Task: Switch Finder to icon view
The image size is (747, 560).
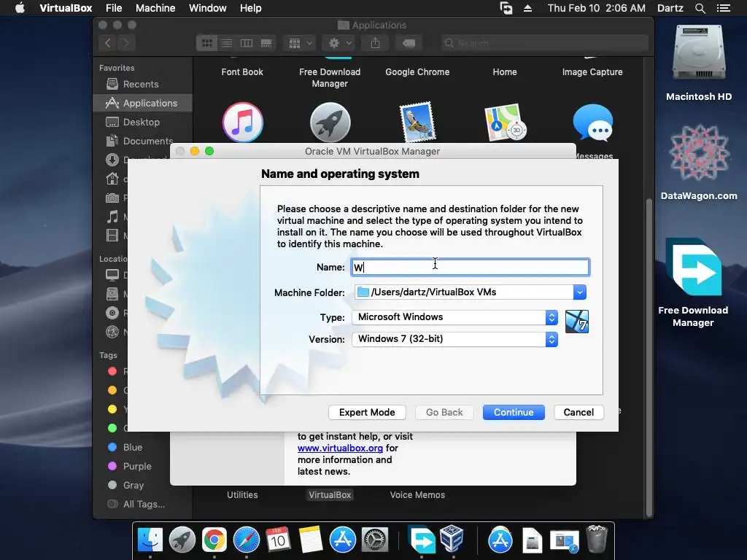Action: point(206,43)
